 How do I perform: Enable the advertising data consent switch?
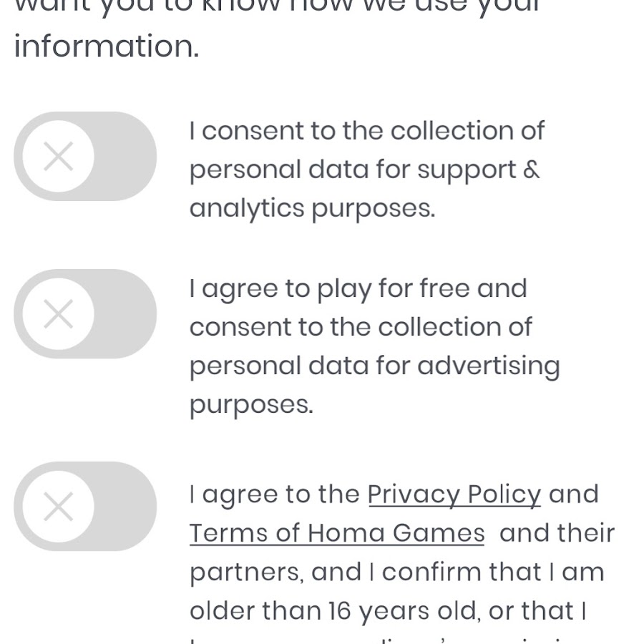[x=85, y=313]
